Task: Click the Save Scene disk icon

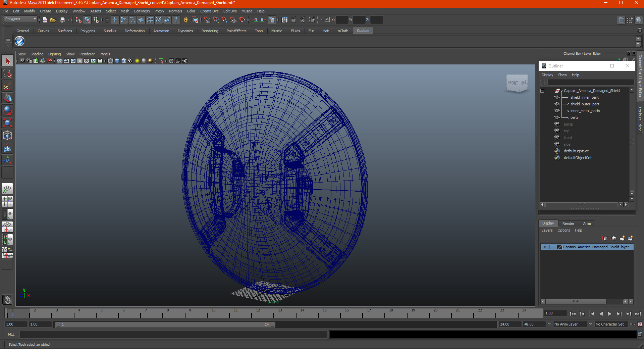Action: (x=62, y=20)
